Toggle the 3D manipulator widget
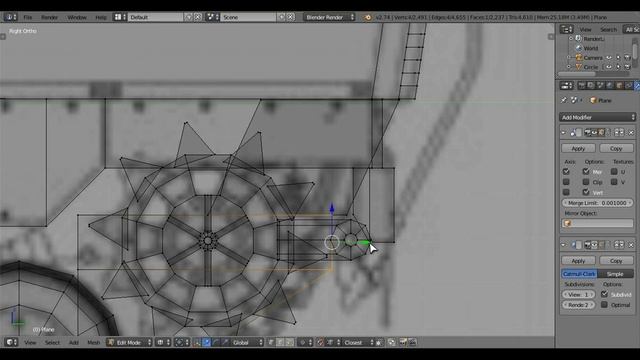This screenshot has height=360, width=640. 197,342
